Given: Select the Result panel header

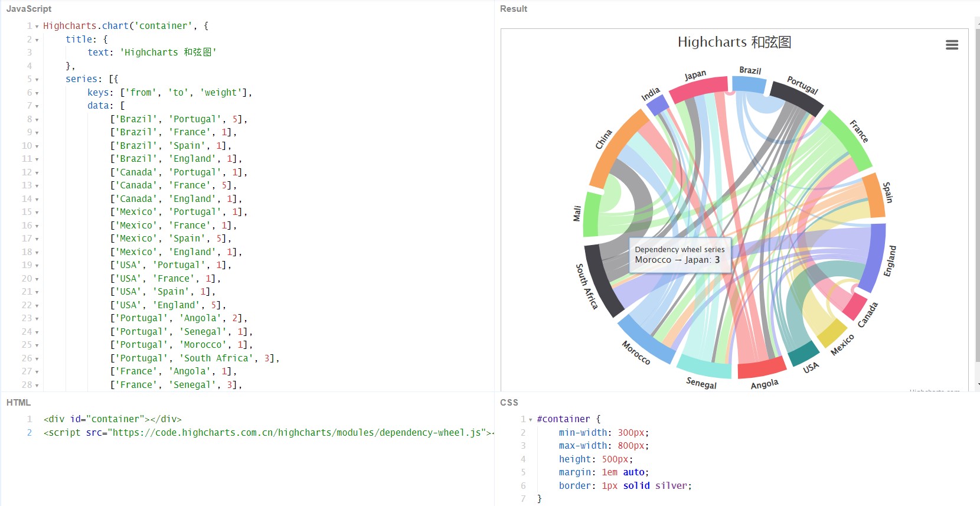Looking at the screenshot, I should tap(514, 9).
